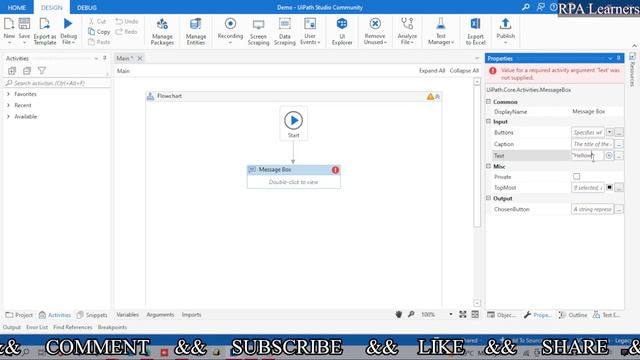Screen dimensions: 640x360
Task: Search from the title bar magnifier
Action: (526, 7)
